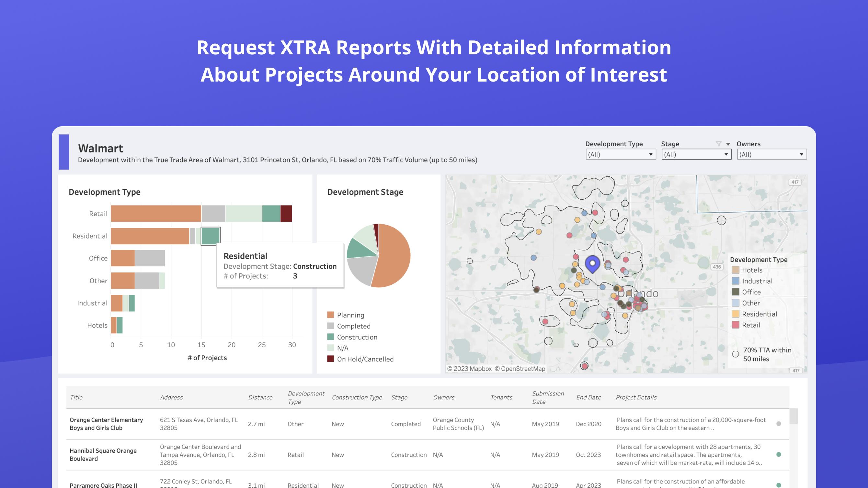Screen dimensions: 868x488
Task: Select the Hotels legend swatch
Action: [x=736, y=270]
